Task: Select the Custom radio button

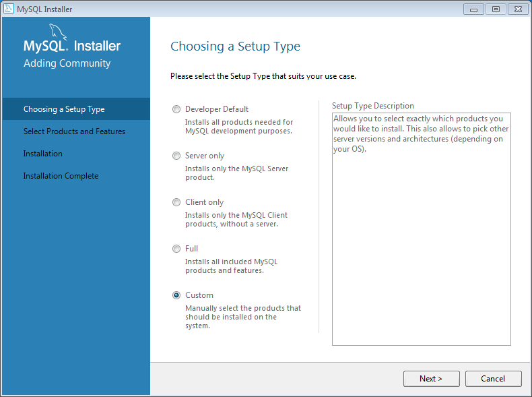Action: click(x=176, y=295)
